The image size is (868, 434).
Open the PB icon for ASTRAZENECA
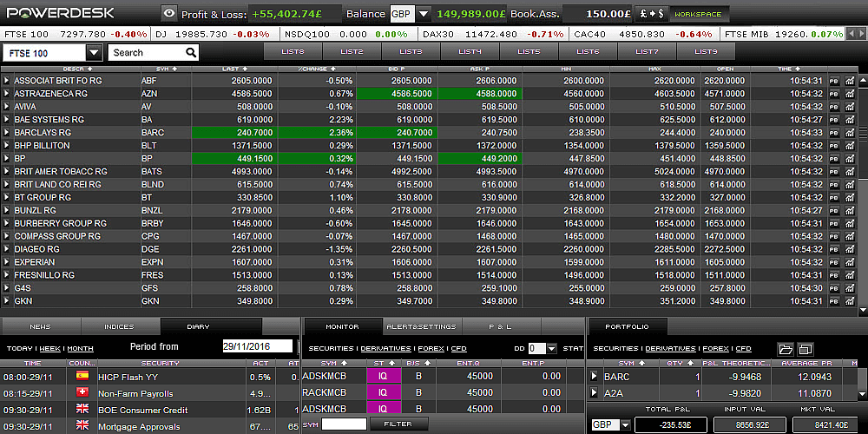tap(834, 94)
